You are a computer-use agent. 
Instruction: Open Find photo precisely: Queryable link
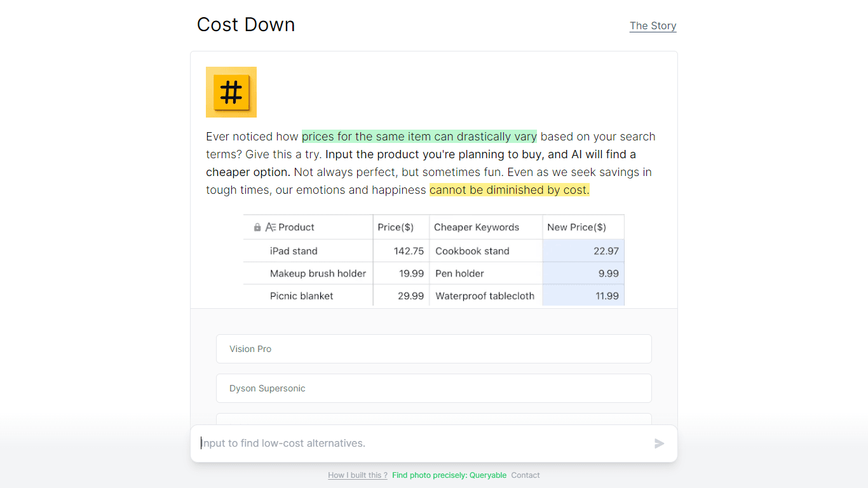click(x=449, y=475)
